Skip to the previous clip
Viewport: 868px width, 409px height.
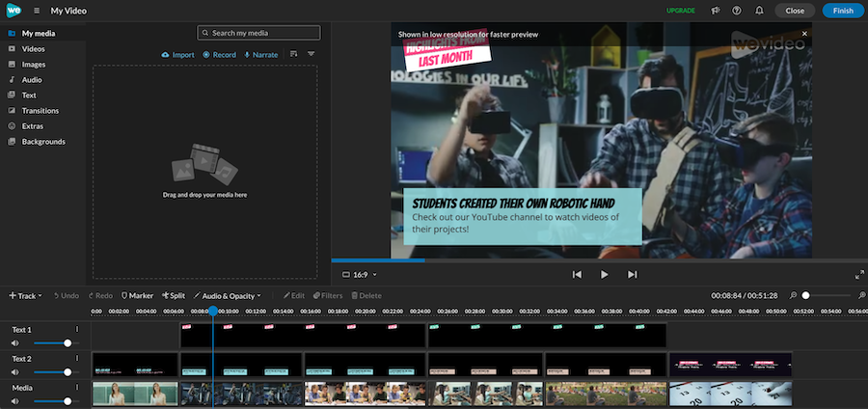click(x=577, y=275)
